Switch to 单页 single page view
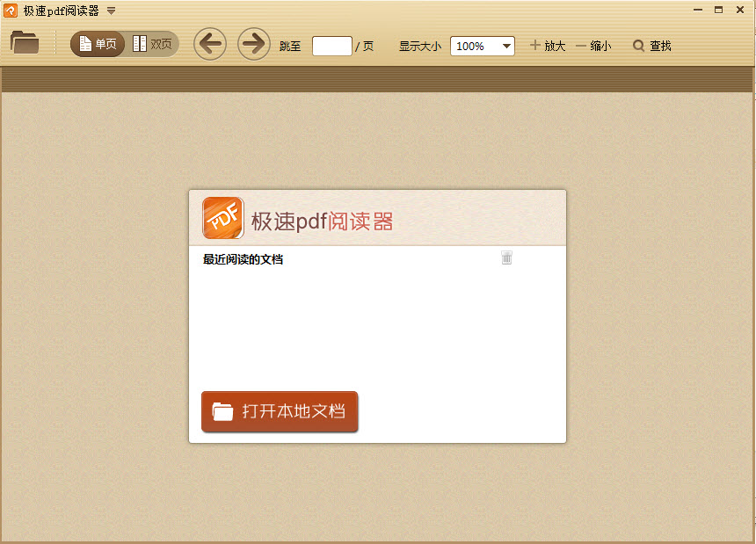 point(98,44)
